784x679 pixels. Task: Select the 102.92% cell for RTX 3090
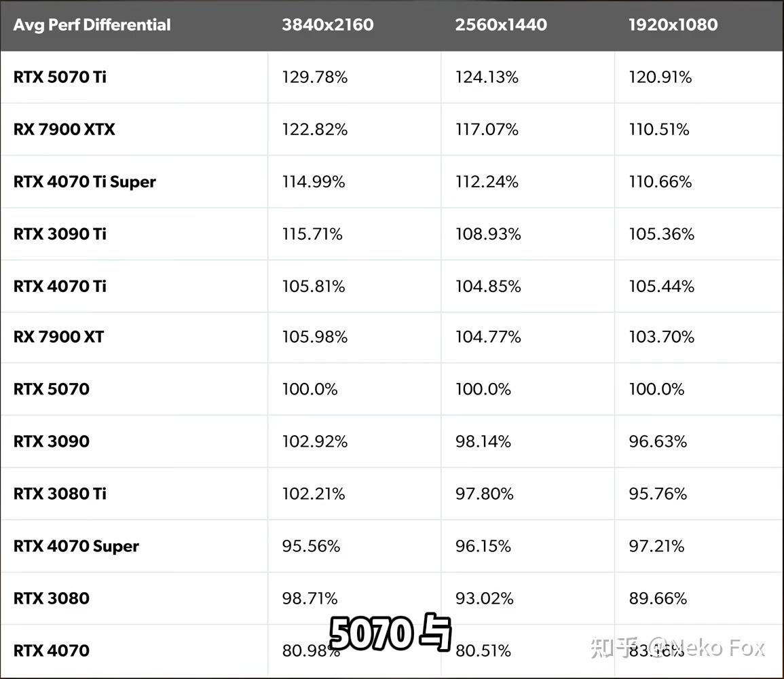tap(314, 441)
